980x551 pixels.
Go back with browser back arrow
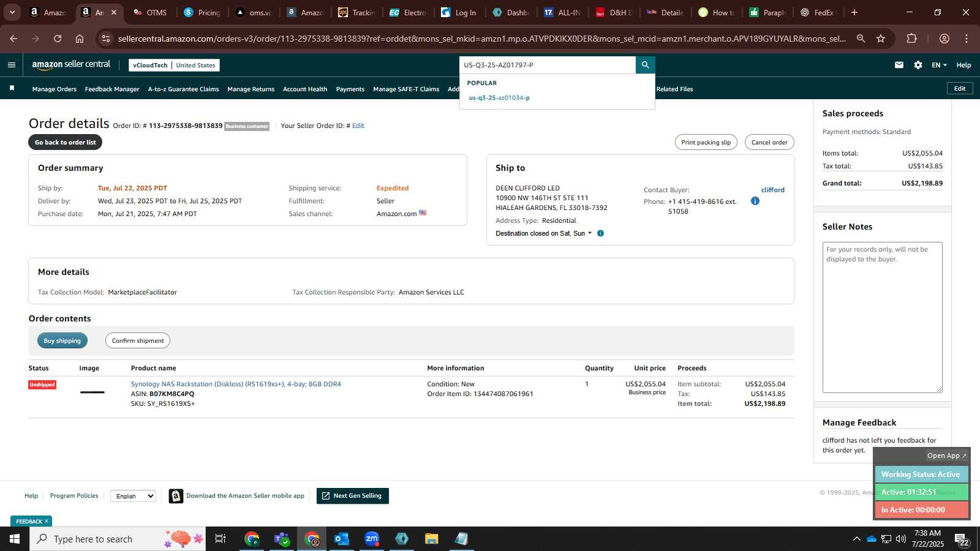coord(13,39)
